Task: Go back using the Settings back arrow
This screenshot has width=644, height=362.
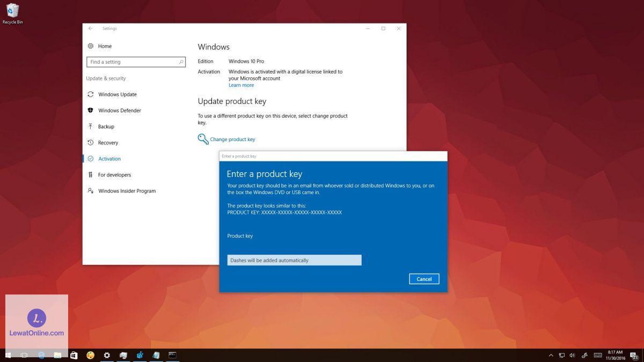Action: [x=91, y=28]
